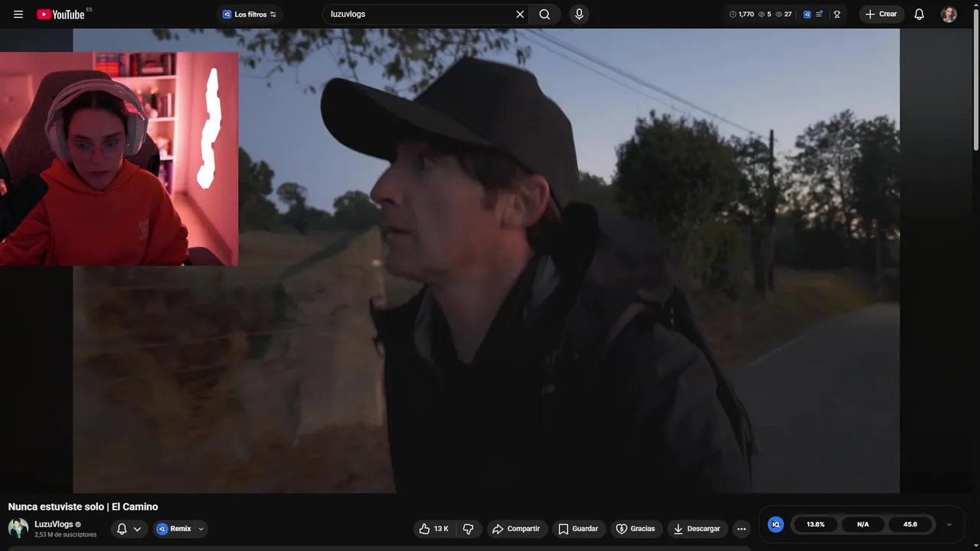Viewport: 980px width, 551px height.
Task: Expand the dropdown arrow next to Remix
Action: [x=201, y=529]
